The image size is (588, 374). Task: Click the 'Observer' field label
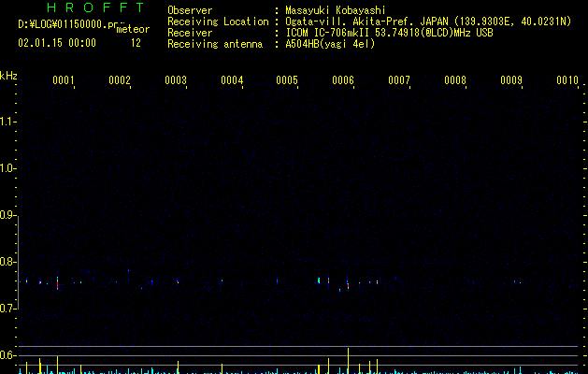(x=190, y=10)
